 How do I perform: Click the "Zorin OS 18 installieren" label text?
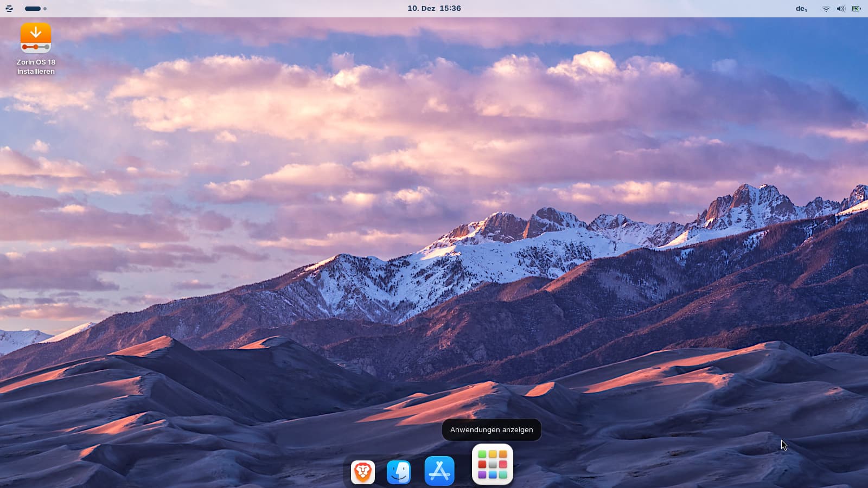(x=36, y=67)
